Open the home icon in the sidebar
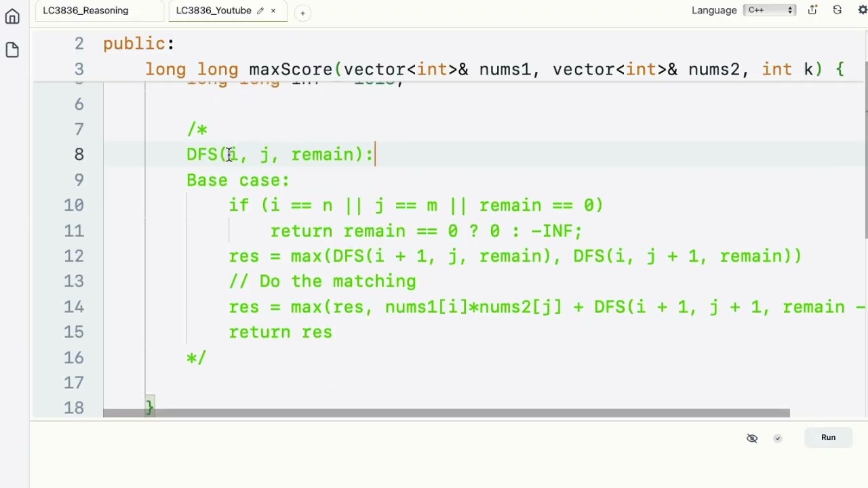This screenshot has height=488, width=868. click(x=12, y=17)
